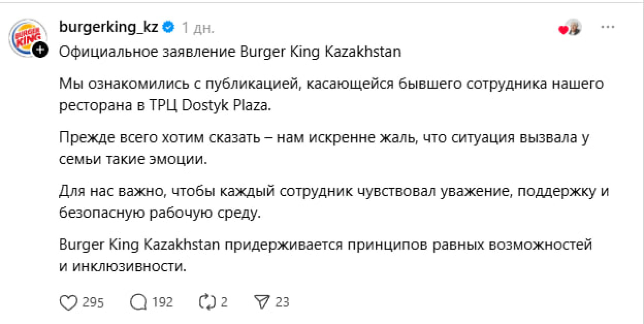Click the '1 дн.' post timestamp
644x324 pixels.
pos(198,28)
